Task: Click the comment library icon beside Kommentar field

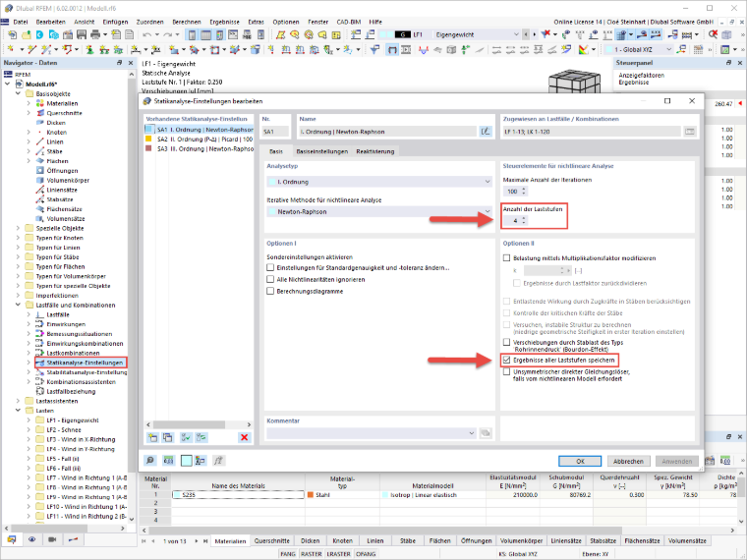Action: 486,433
